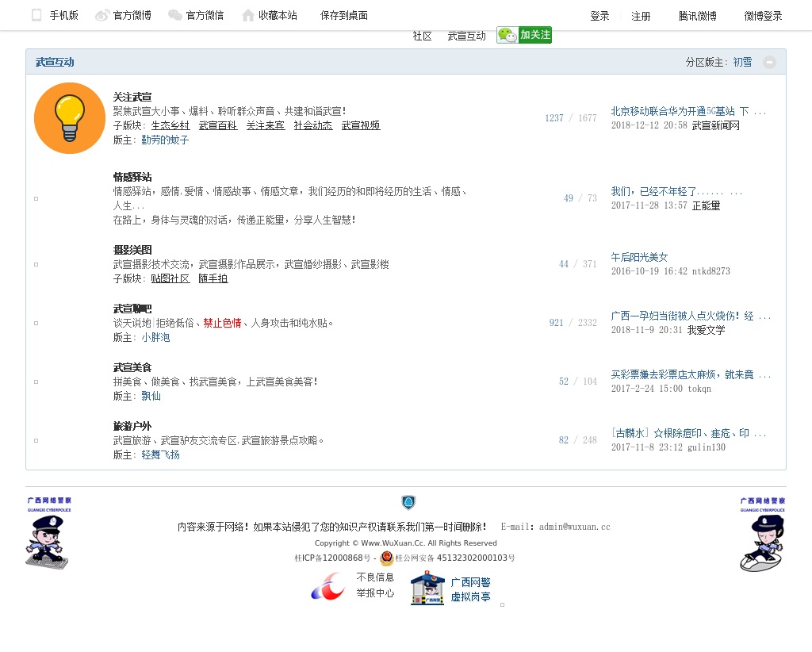Click moderator name 初雪
The width and height of the screenshot is (812, 652).
point(742,62)
